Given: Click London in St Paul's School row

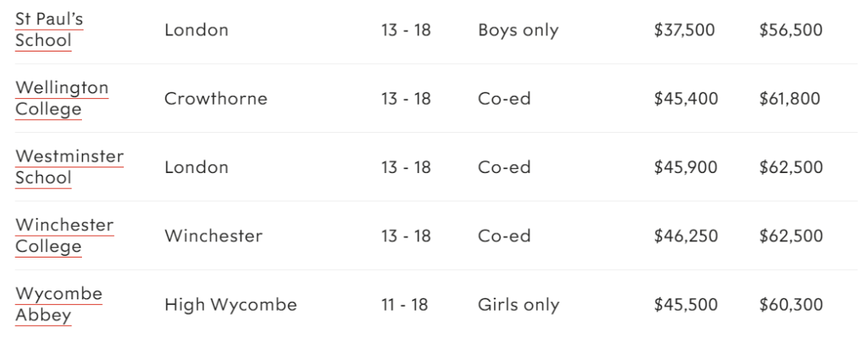Looking at the screenshot, I should 197,30.
